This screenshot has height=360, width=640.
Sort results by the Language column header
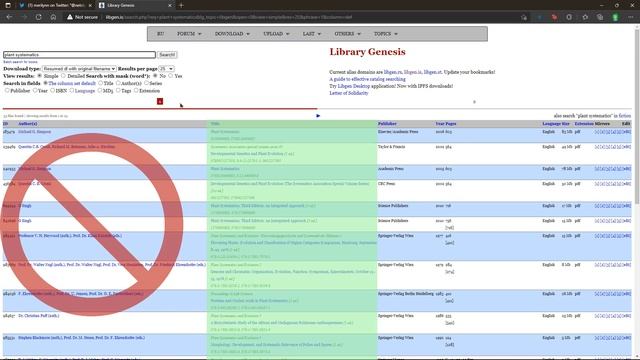[551, 124]
